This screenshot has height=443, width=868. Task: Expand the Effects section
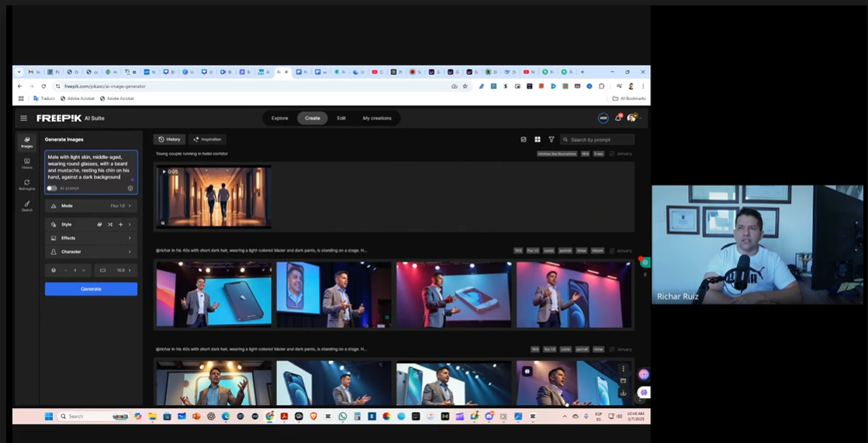pyautogui.click(x=91, y=238)
